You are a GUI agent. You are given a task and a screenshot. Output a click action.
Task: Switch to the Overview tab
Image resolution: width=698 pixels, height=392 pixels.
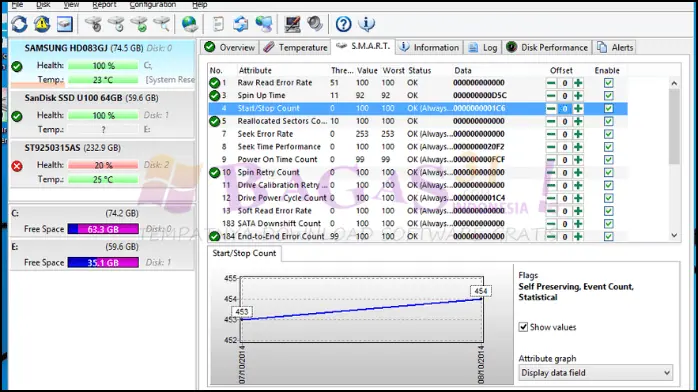230,47
